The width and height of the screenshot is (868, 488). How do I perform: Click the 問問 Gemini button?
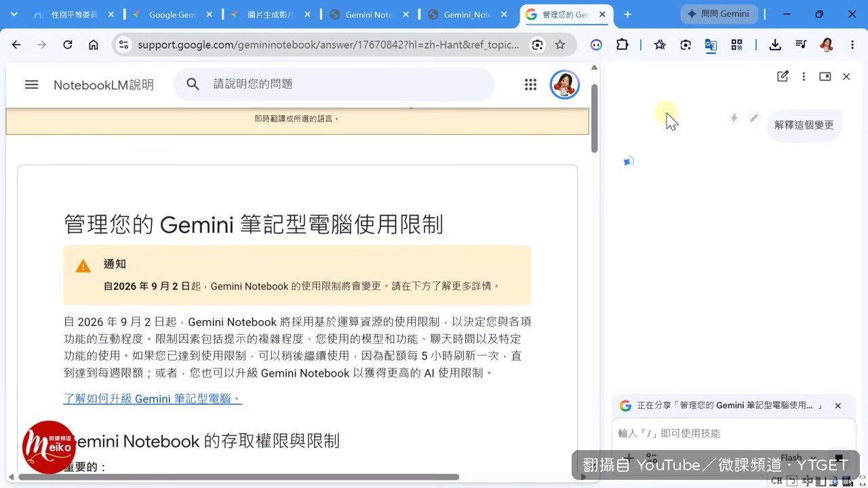[x=718, y=14]
